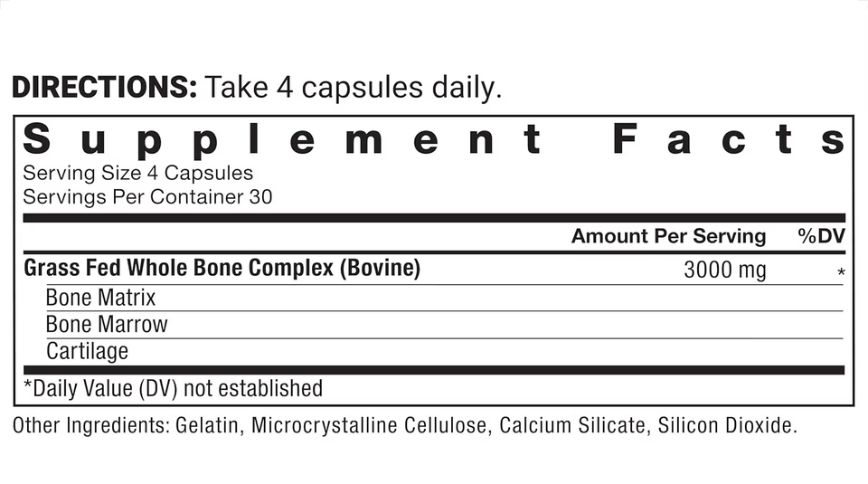Viewport: 868px width, 484px height.
Task: Select the Grass Fed Whole Bone Complex row
Action: coord(222,269)
